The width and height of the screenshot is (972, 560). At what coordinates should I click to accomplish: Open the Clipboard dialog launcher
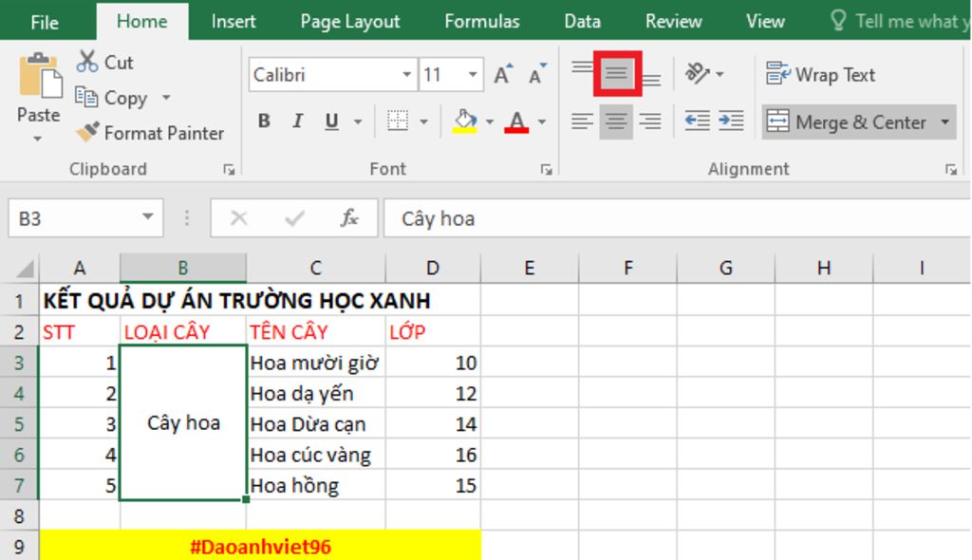(230, 170)
